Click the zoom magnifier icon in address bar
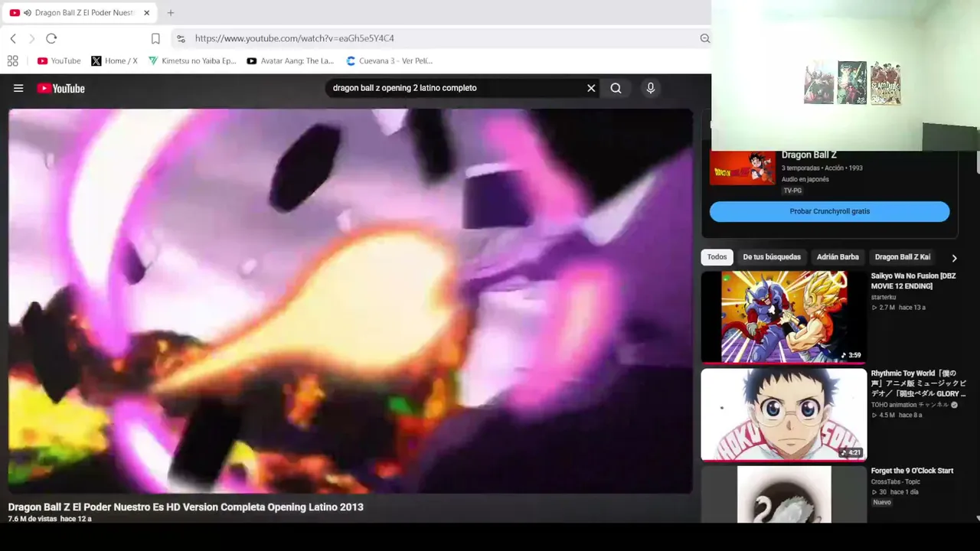This screenshot has width=980, height=551. [x=705, y=38]
